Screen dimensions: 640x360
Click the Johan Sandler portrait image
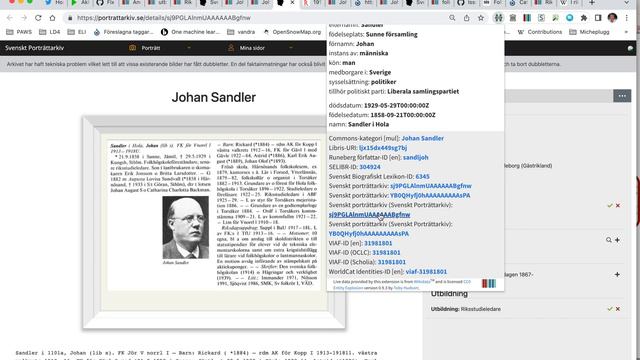[185, 227]
